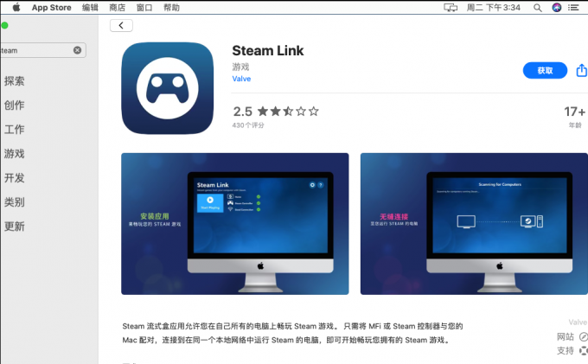Open the Valve developer link
The width and height of the screenshot is (588, 364).
[241, 79]
